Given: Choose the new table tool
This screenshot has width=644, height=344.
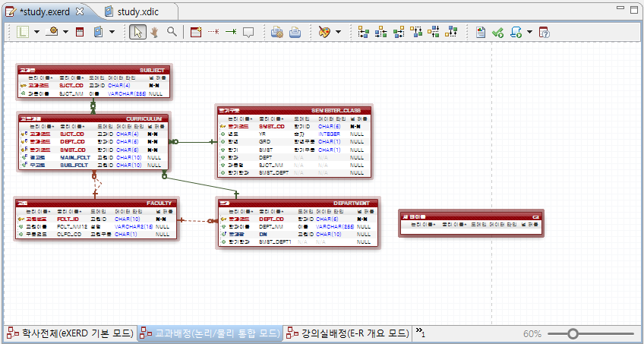Looking at the screenshot, I should pyautogui.click(x=196, y=32).
